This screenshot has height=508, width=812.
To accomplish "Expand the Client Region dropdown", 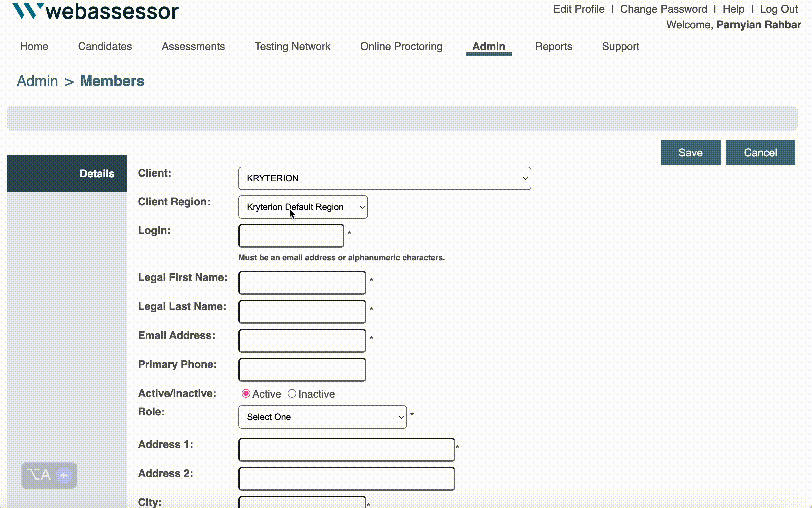I will tap(303, 207).
